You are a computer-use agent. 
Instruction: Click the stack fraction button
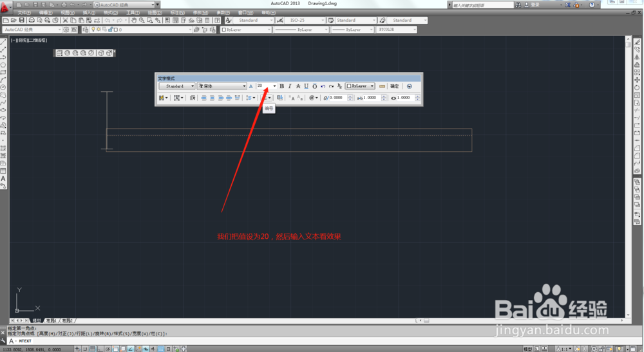(x=339, y=86)
